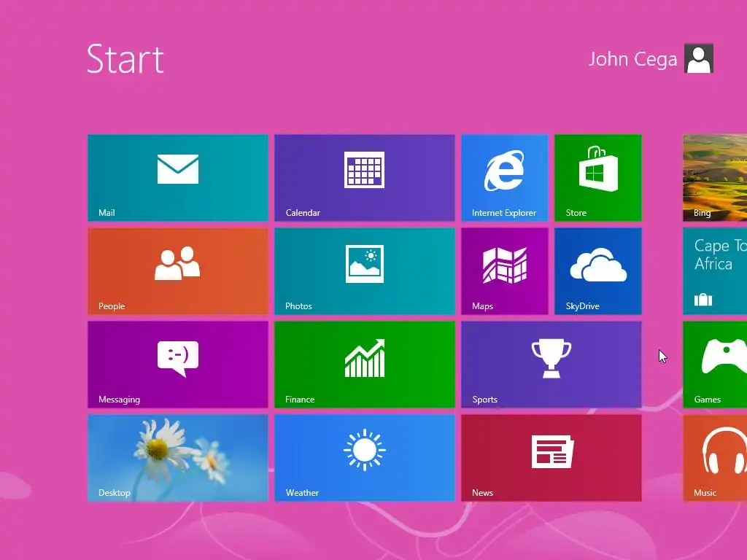Click the 'Mail' tile label
This screenshot has height=560, width=747.
tap(107, 213)
